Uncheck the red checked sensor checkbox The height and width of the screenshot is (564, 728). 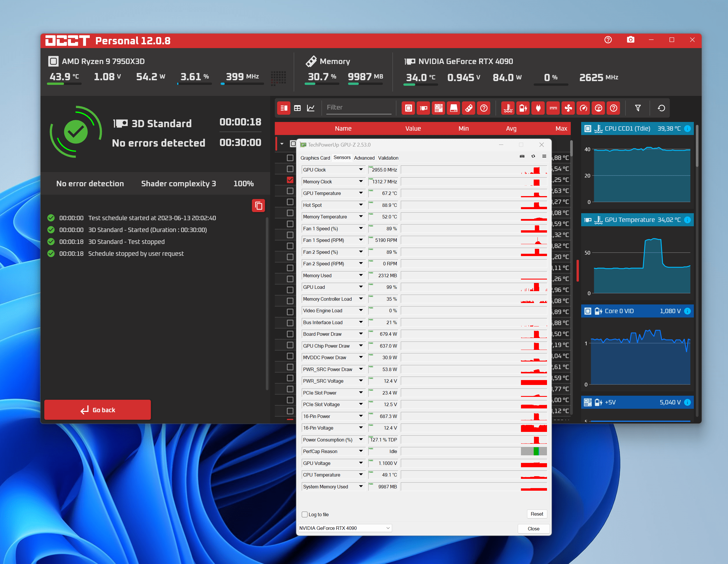tap(290, 180)
